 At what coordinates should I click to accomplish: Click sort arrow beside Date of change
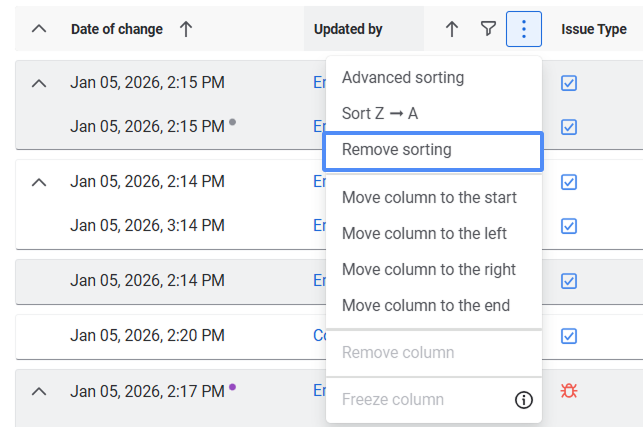point(186,30)
